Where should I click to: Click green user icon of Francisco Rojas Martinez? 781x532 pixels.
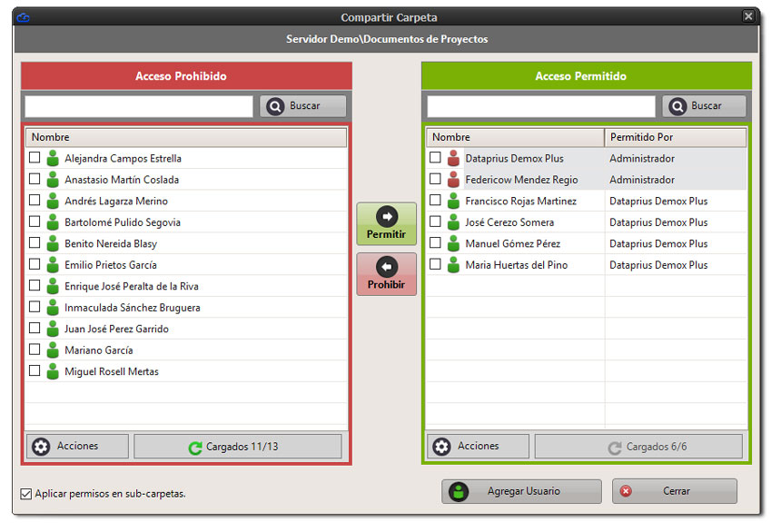tap(453, 201)
